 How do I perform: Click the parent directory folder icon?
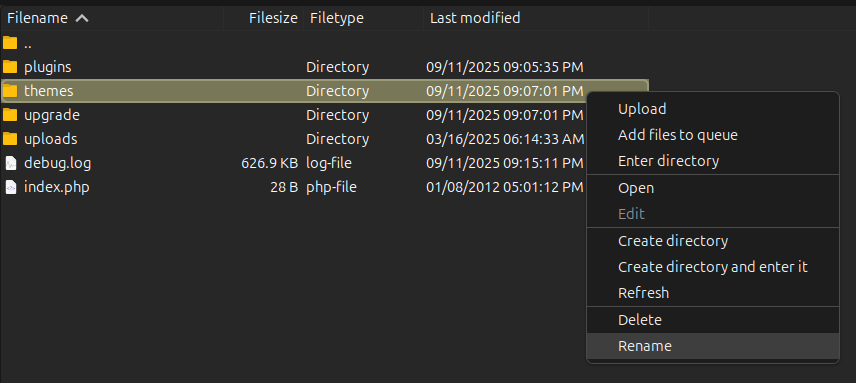click(10, 43)
